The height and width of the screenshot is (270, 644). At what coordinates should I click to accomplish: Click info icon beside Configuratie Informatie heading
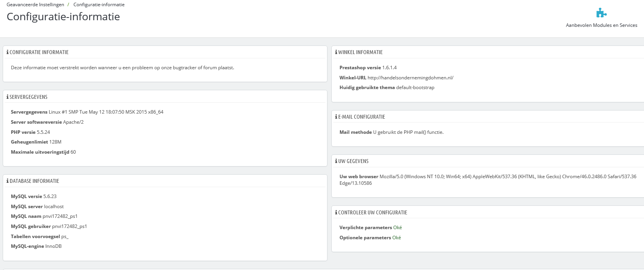(x=7, y=52)
